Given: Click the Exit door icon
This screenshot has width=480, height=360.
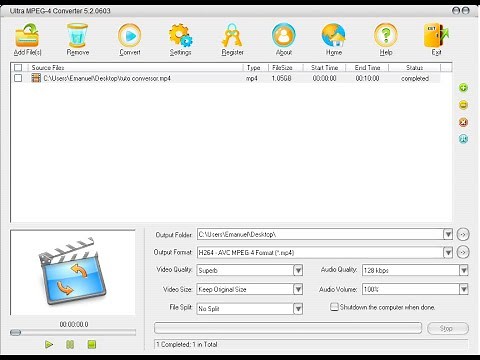Looking at the screenshot, I should point(436,35).
